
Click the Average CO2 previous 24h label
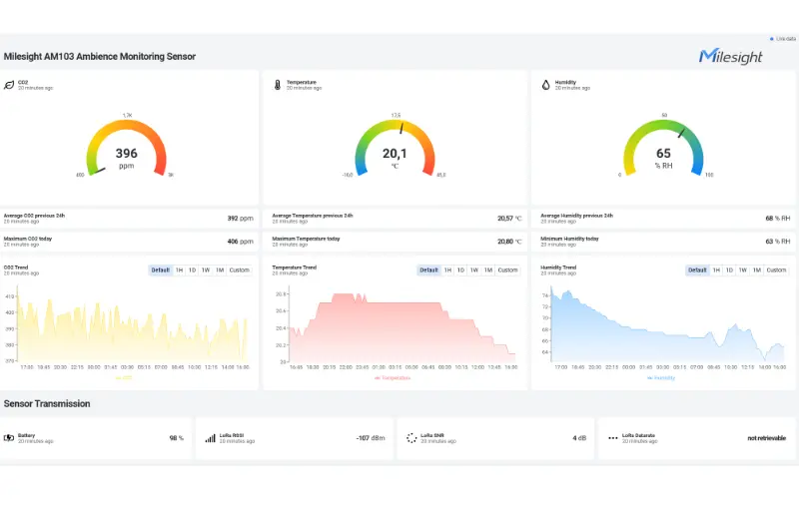point(34,216)
